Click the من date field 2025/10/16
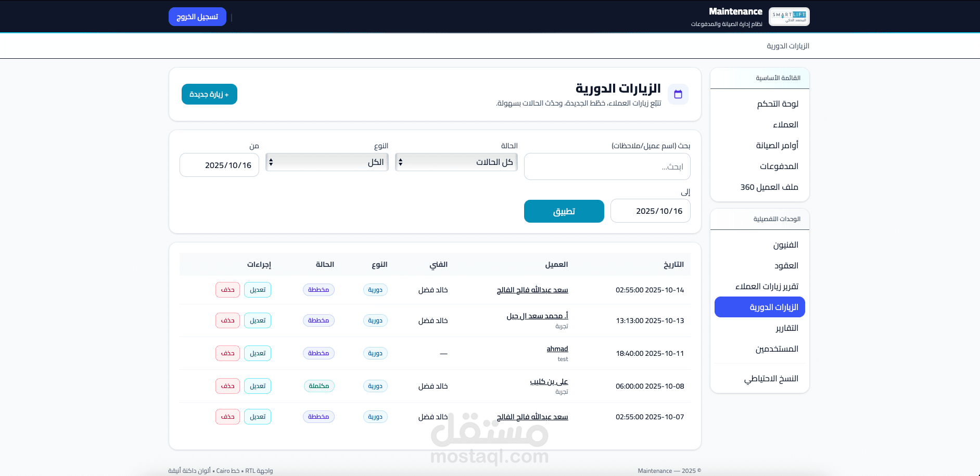The height and width of the screenshot is (476, 980). [219, 165]
